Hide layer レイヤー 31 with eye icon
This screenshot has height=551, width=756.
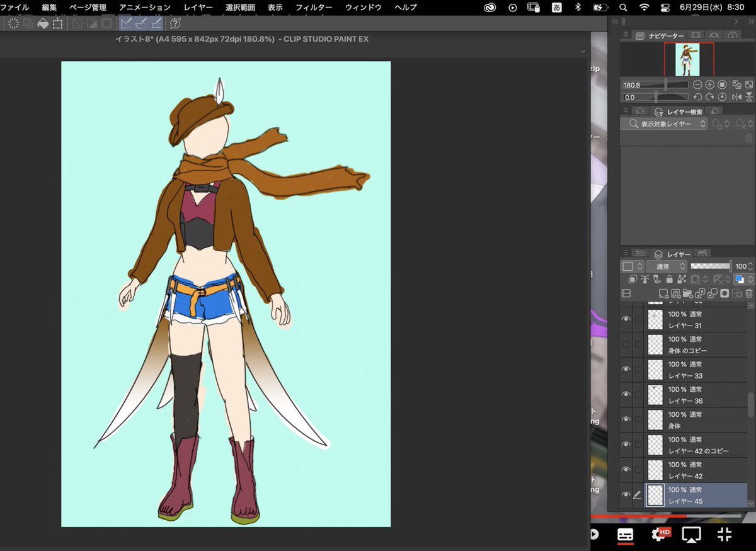pyautogui.click(x=626, y=319)
